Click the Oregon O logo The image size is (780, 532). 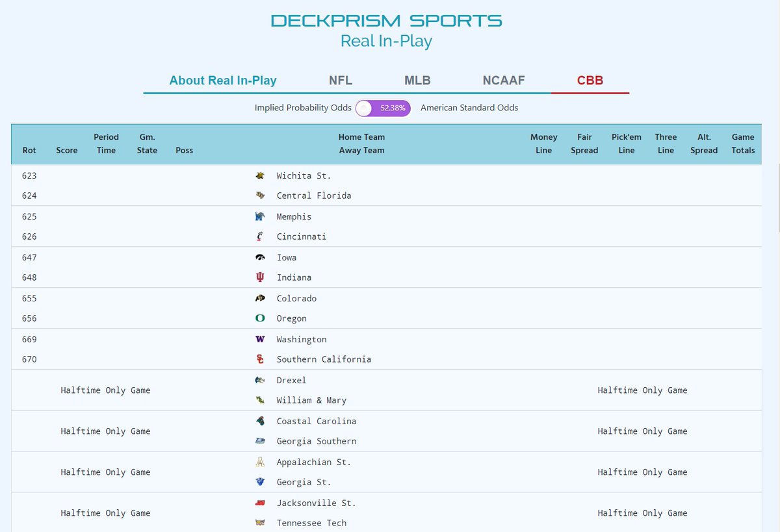(x=260, y=318)
